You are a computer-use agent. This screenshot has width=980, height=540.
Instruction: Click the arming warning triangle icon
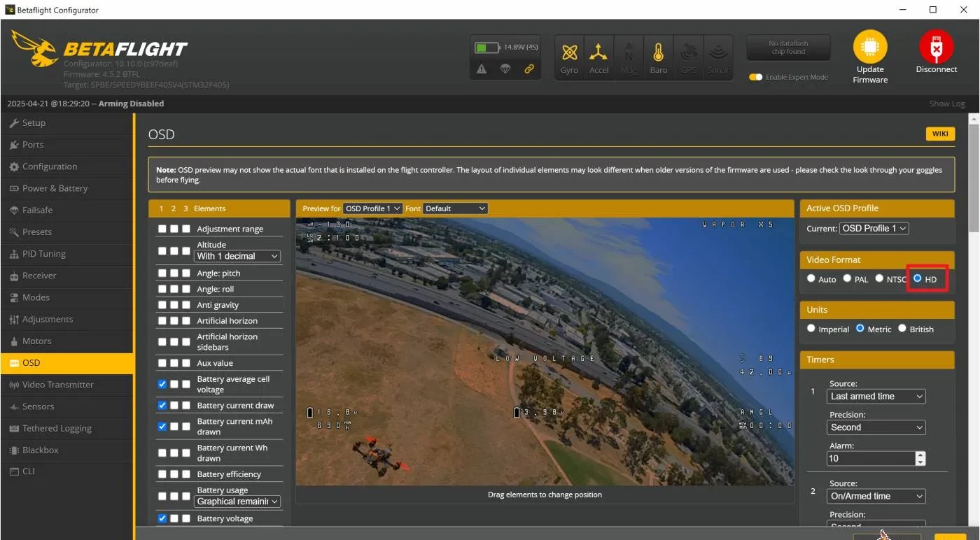(482, 69)
